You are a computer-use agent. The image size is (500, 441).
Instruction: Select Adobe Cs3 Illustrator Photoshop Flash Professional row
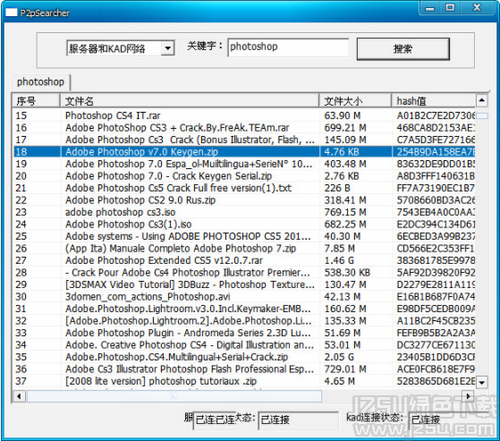pos(244,369)
